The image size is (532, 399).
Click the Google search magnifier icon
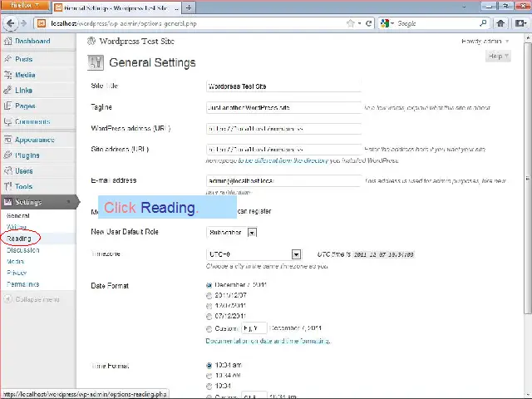pyautogui.click(x=483, y=23)
